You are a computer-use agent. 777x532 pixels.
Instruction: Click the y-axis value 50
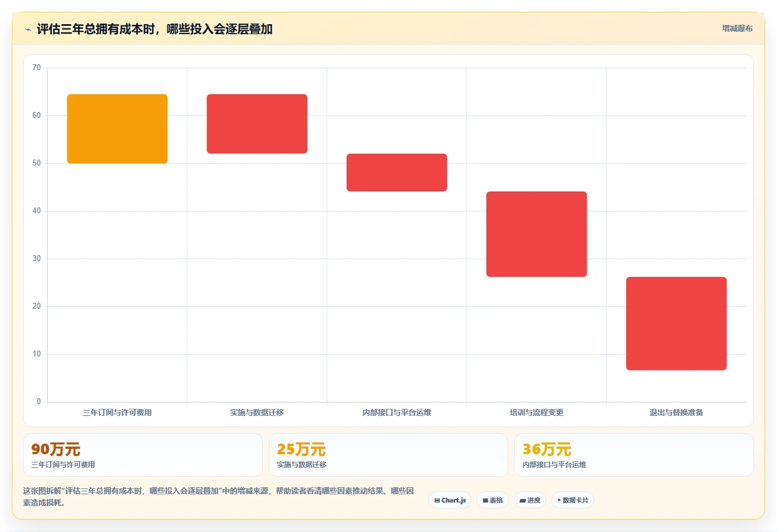coord(37,163)
